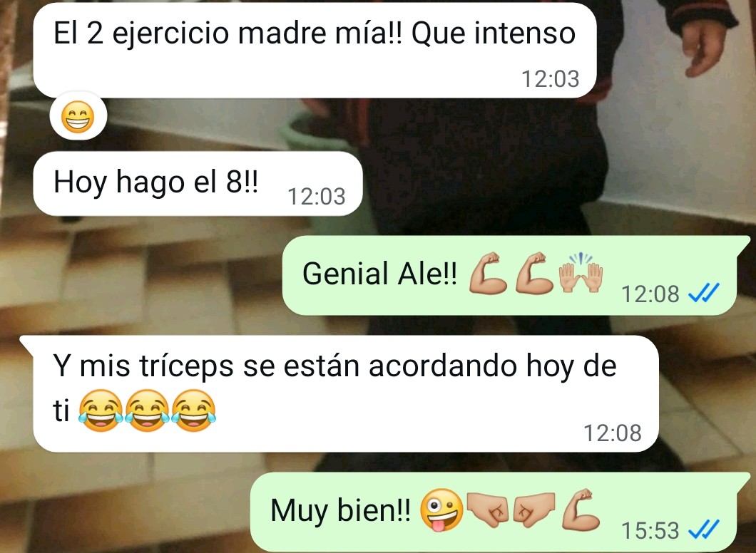Tap blue read checkmarks at 12:08
Screen dimensions: 756x553
[x=704, y=293]
